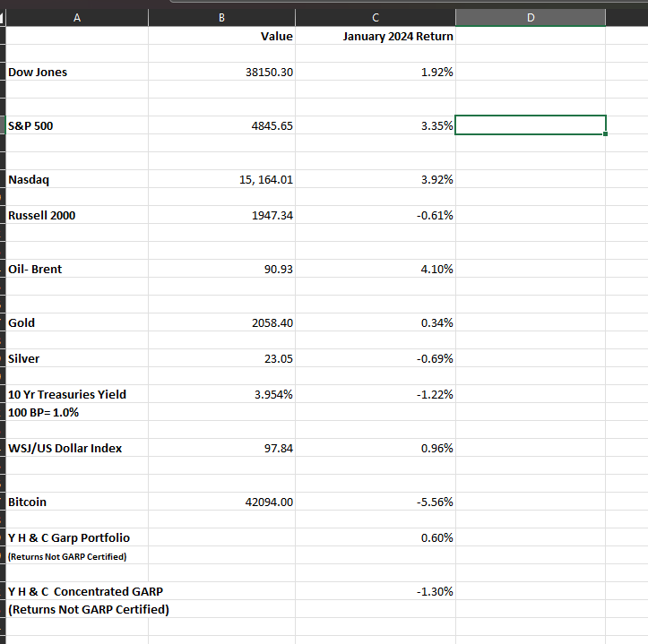Select the '10 Yr Treasuries Yield' cell
The image size is (648, 644).
click(77, 394)
